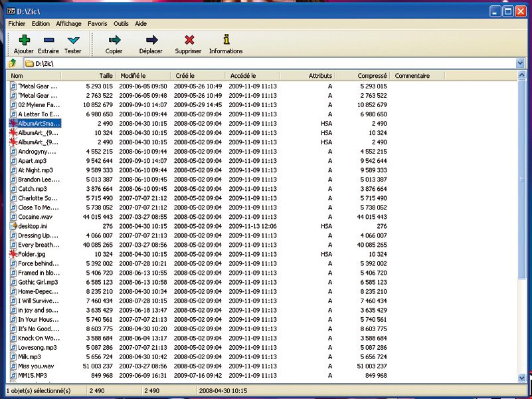
Task: Click the Extraire minus icon
Action: click(48, 41)
